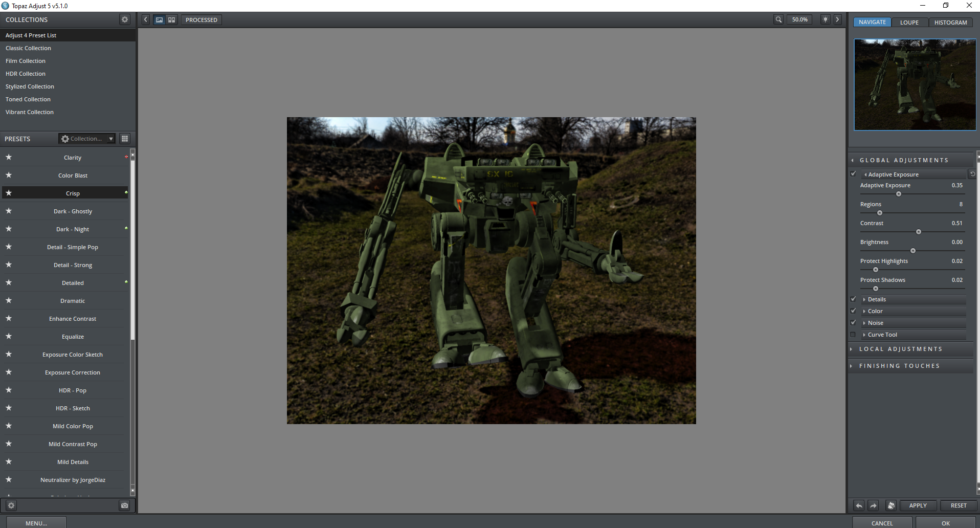
Task: Select the Toned Collection
Action: point(68,99)
